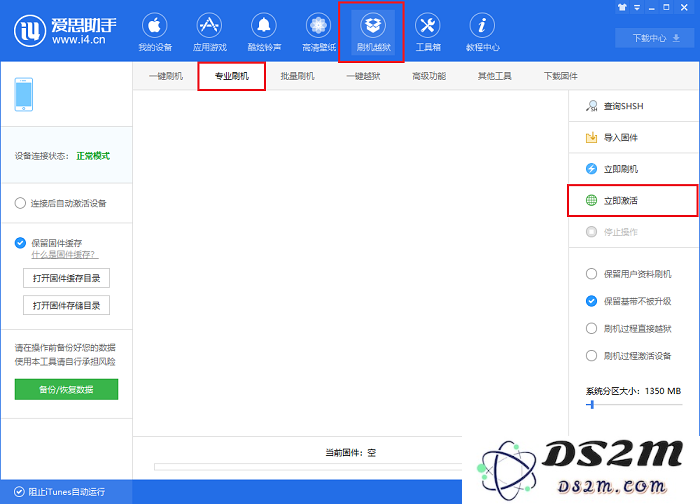The image size is (700, 504).
Task: Switch to 下载固件 tab
Action: [x=561, y=76]
